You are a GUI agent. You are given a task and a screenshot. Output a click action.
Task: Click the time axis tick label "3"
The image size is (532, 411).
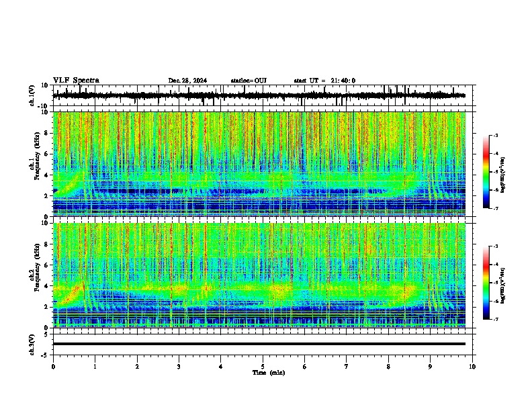179,367
